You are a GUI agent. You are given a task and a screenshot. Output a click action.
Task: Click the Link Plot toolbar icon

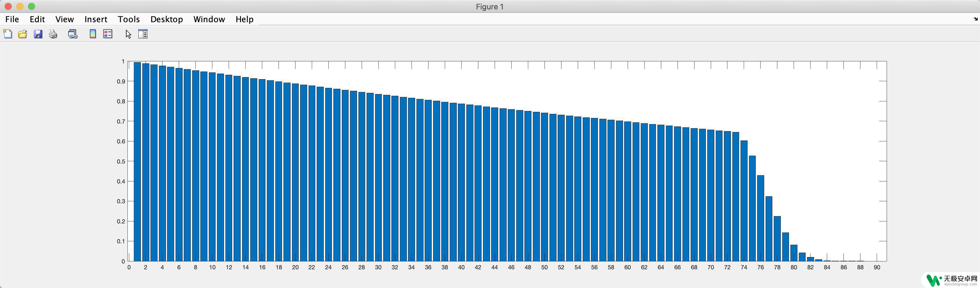coord(73,34)
